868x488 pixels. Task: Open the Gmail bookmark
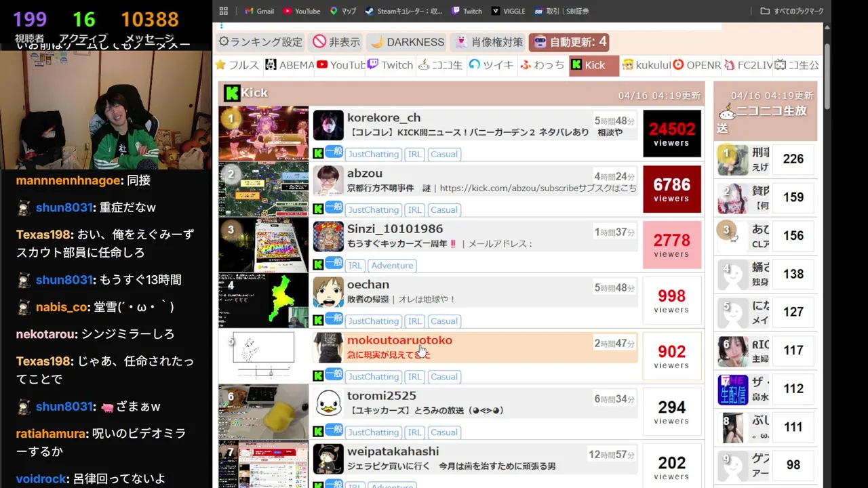(x=260, y=11)
